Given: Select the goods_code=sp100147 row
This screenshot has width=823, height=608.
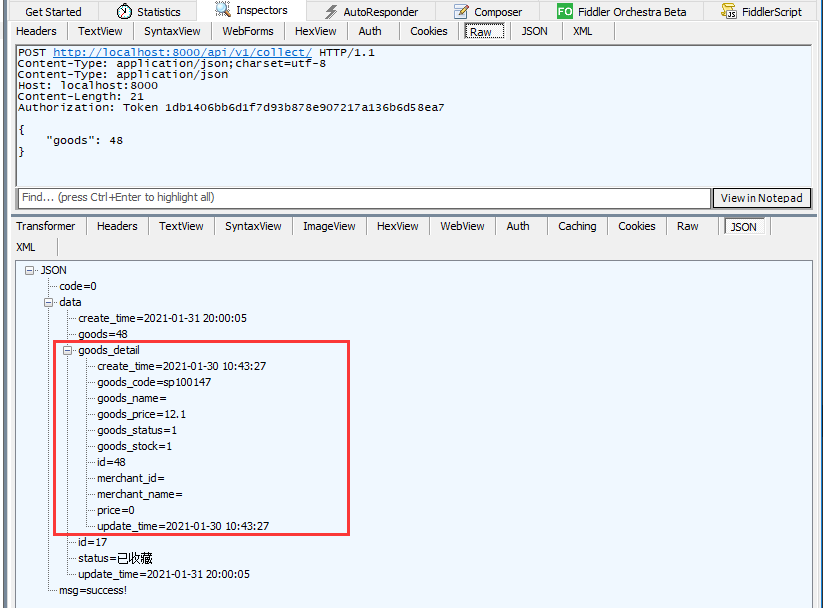Looking at the screenshot, I should [x=154, y=382].
